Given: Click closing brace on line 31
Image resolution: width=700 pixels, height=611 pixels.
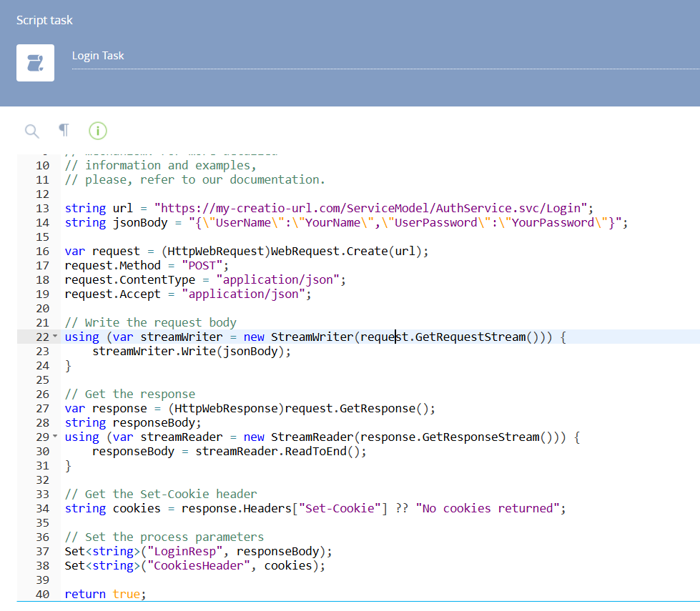Looking at the screenshot, I should (x=69, y=465).
